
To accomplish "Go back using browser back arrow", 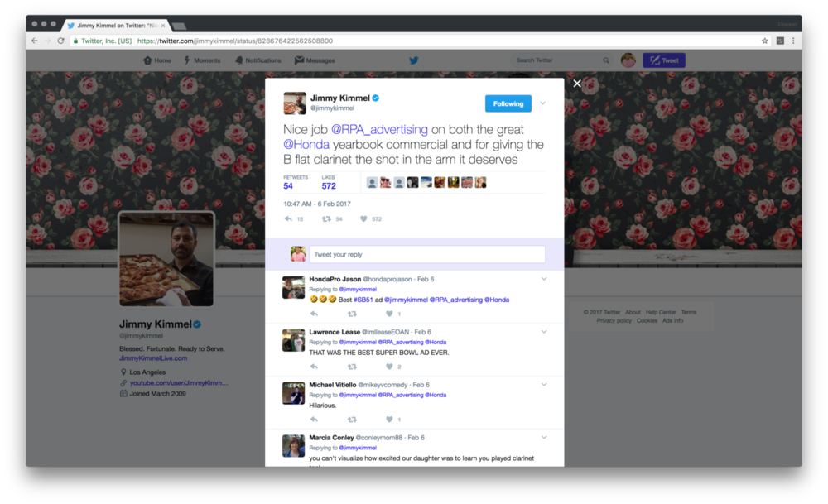I will (x=34, y=41).
